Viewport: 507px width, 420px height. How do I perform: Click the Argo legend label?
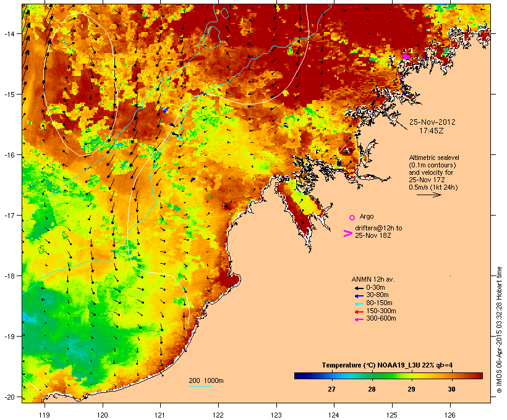(367, 216)
